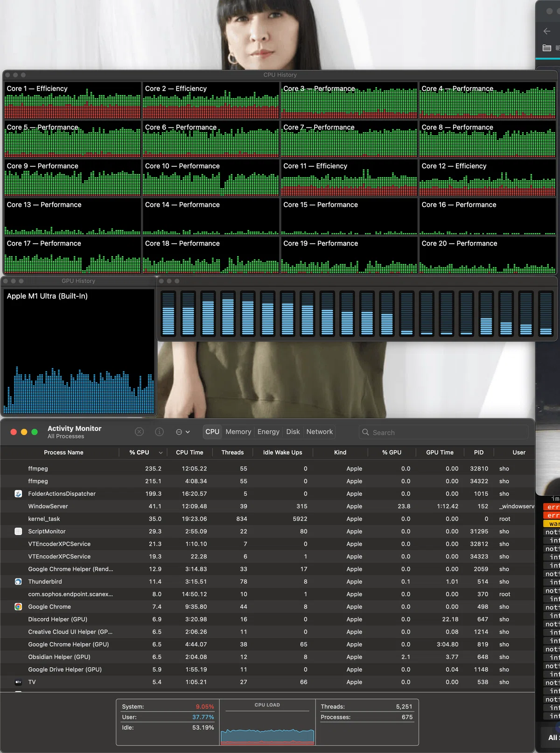Switch to the Disk tab
Viewport: 560px width, 753px height.
coord(293,432)
